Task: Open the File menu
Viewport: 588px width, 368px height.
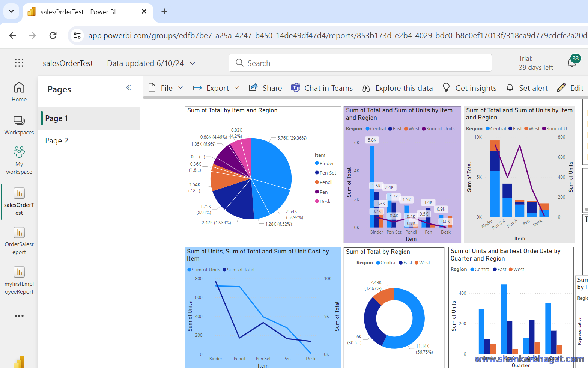Action: [x=161, y=88]
